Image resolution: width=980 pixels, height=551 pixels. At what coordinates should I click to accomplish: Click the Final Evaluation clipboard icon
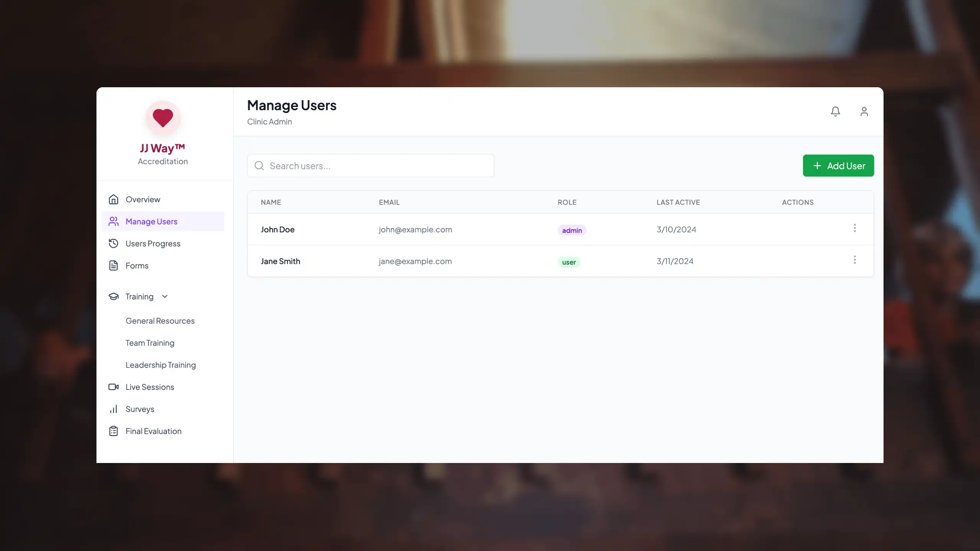click(113, 431)
